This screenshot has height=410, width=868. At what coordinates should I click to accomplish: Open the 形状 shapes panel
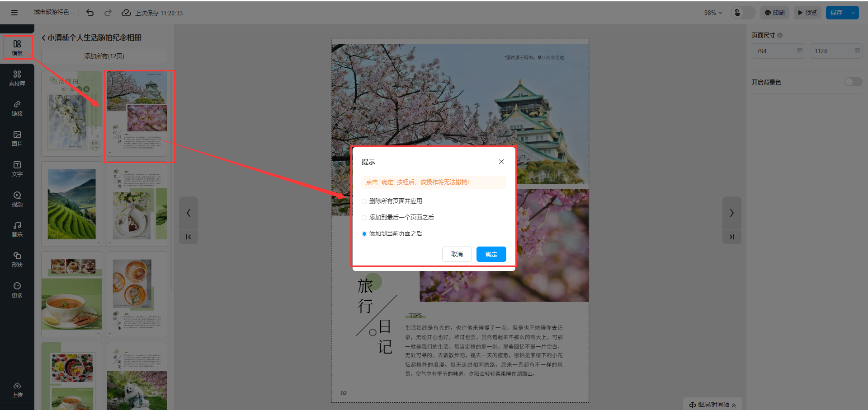coord(17,260)
